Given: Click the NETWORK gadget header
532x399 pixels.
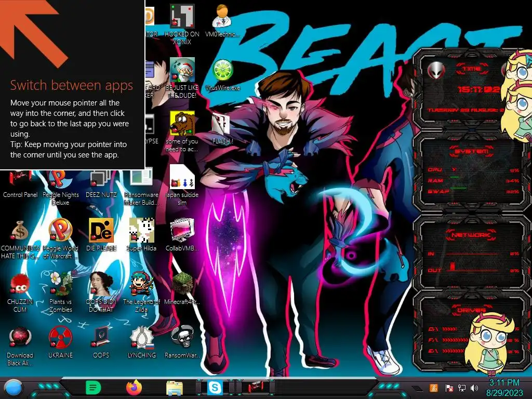Looking at the screenshot, I should point(471,235).
